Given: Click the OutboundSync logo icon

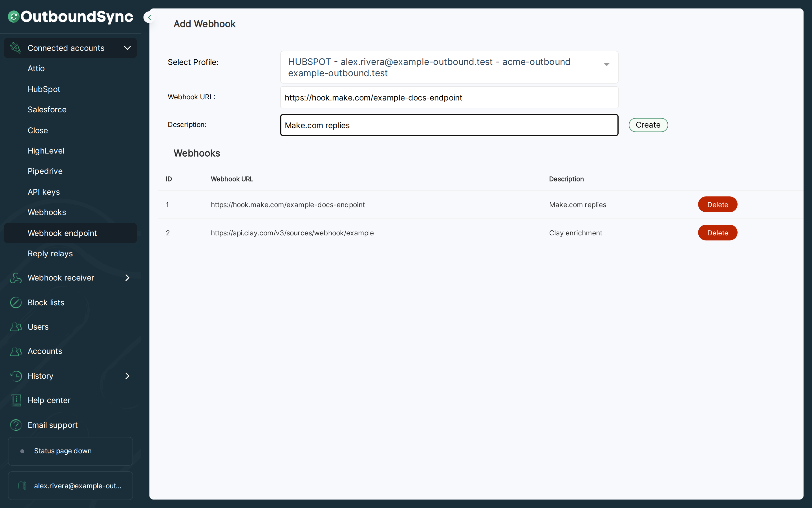Looking at the screenshot, I should point(14,17).
